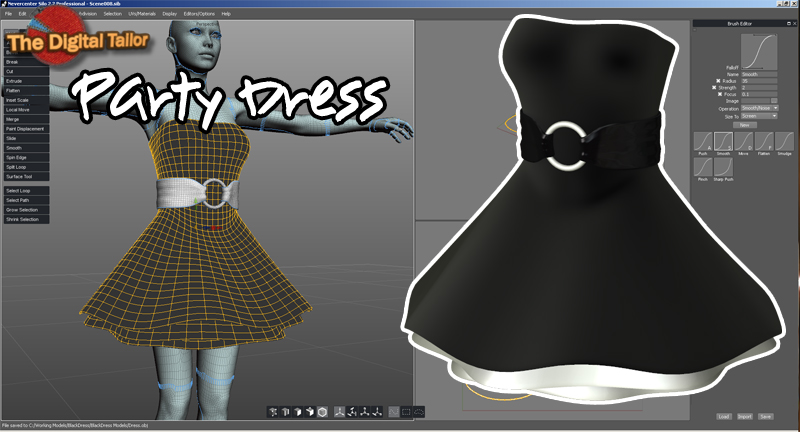The width and height of the screenshot is (800, 432).
Task: Undock the Brush Editor panel icon
Action: tap(789, 23)
